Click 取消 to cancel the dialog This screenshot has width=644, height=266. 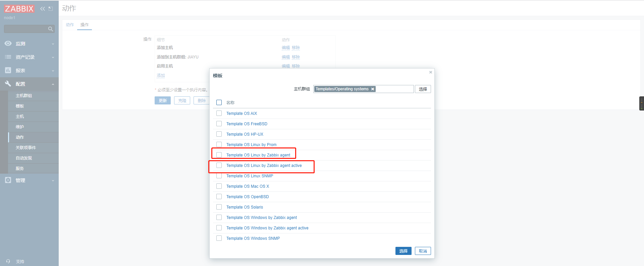coord(423,251)
